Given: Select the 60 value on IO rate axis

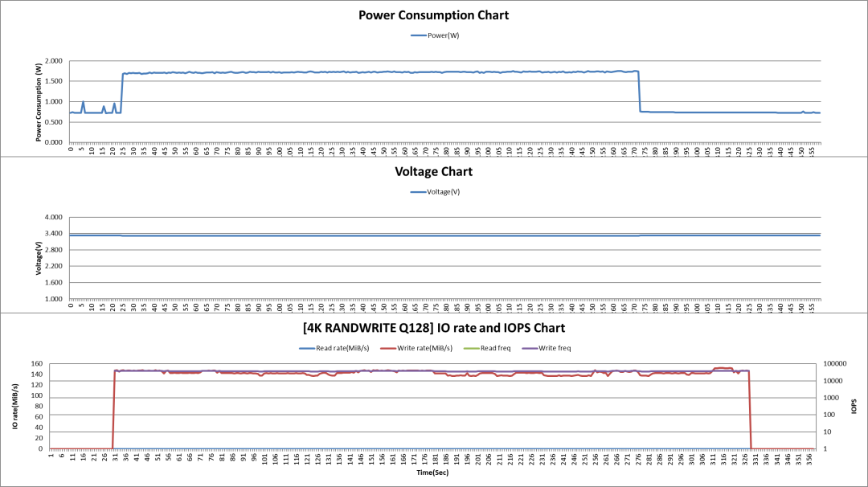Looking at the screenshot, I should pos(39,417).
